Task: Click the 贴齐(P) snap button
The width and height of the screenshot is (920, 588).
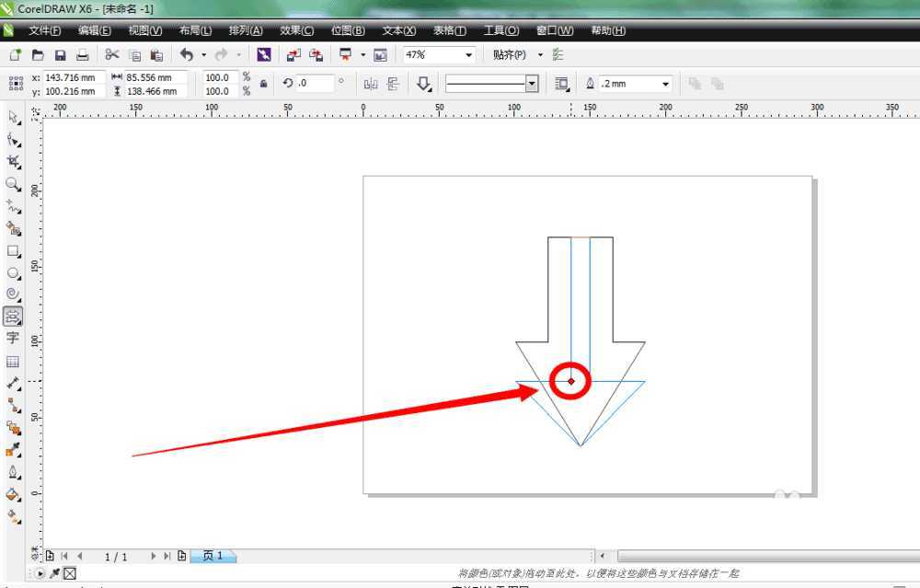Action: pos(509,55)
